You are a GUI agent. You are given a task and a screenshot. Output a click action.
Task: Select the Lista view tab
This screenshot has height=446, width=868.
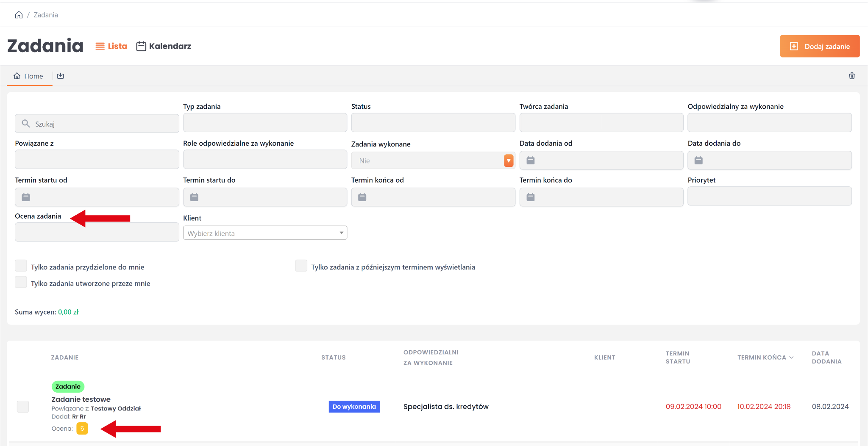(111, 46)
